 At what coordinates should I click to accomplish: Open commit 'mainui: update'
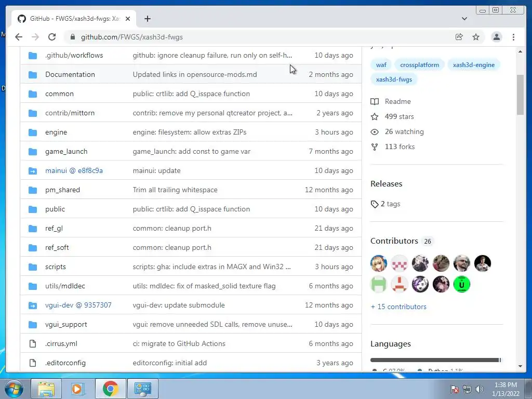pos(156,170)
